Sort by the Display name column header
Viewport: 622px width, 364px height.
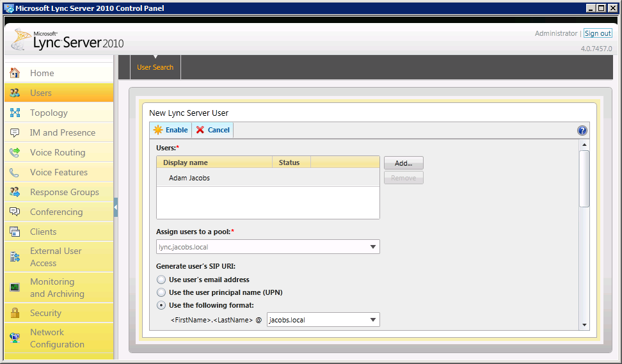coord(214,162)
